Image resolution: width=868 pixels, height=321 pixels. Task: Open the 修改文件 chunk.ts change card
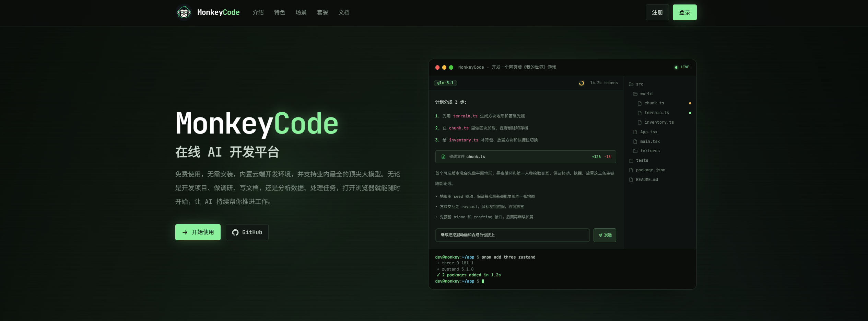click(x=526, y=157)
